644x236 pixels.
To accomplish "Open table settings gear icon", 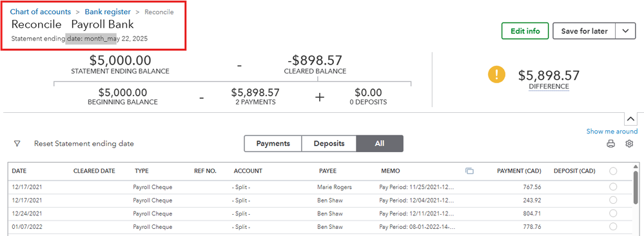I will tap(629, 144).
